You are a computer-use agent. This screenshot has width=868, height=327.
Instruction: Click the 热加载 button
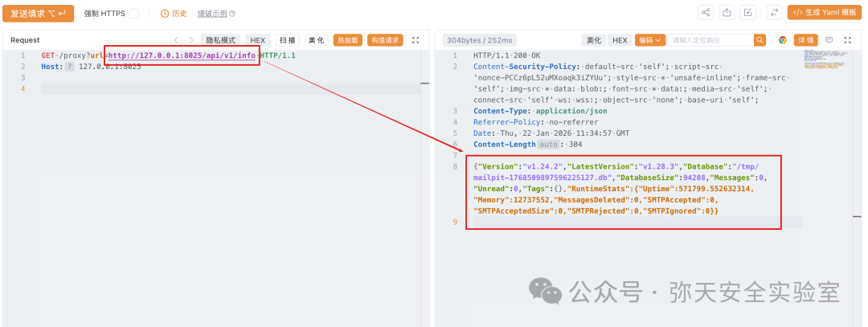coord(348,40)
